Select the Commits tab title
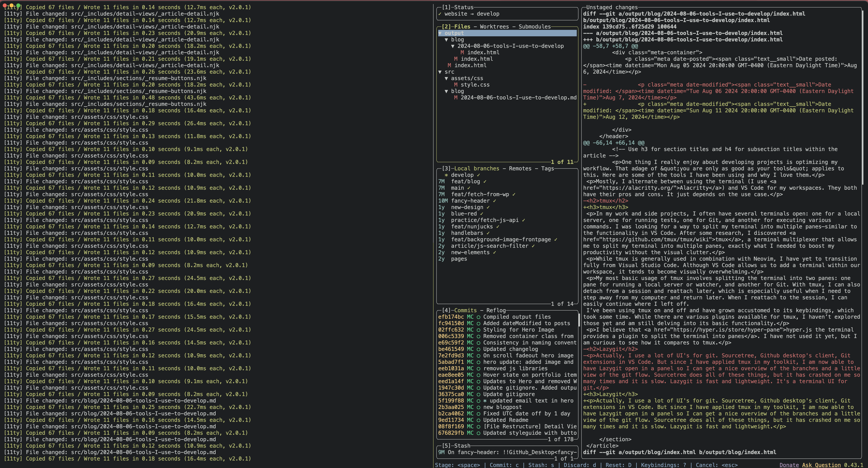Screen dimensions: 868x468 click(x=465, y=311)
